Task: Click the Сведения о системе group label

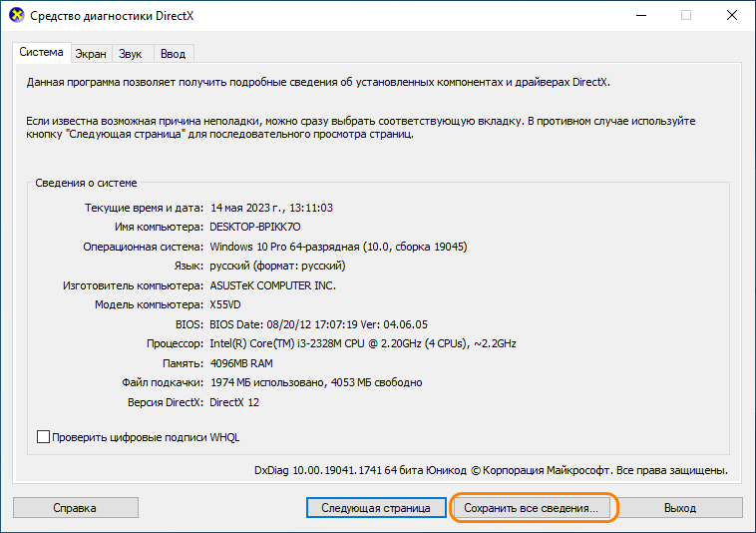Action: pos(87,183)
